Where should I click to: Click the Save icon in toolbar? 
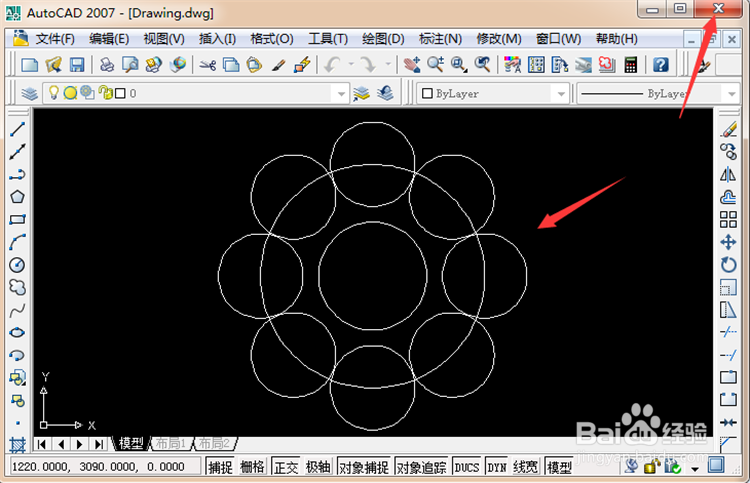click(77, 65)
